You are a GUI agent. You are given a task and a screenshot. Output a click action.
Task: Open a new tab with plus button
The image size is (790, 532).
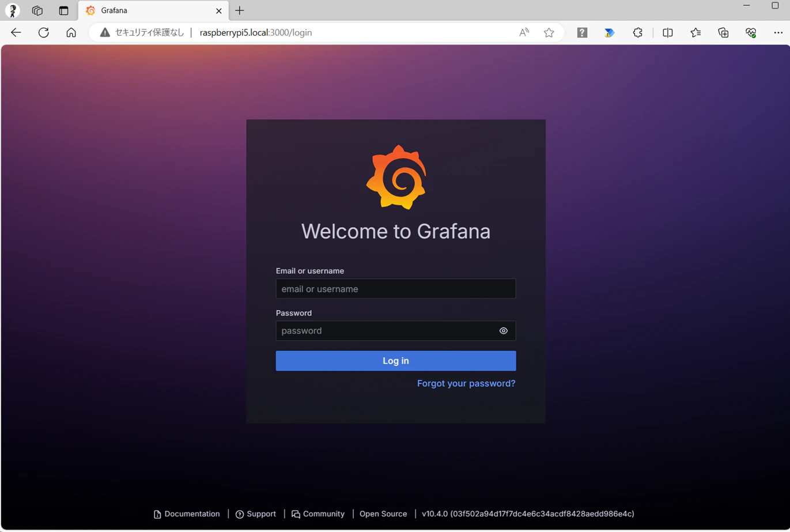click(240, 10)
